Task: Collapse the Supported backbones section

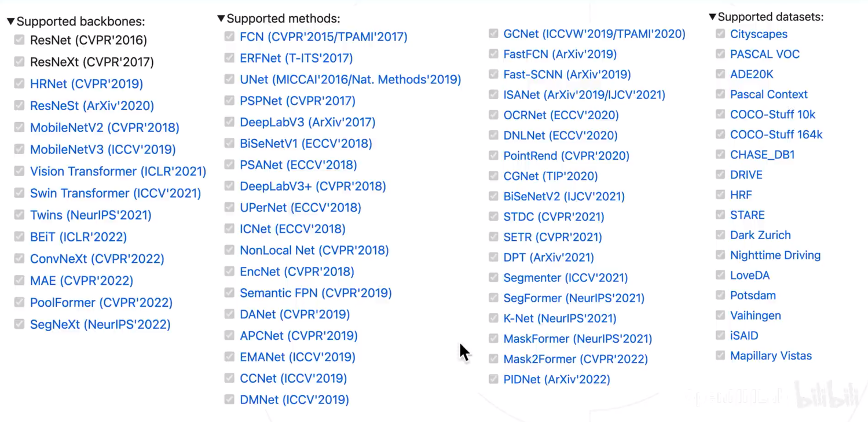Action: (x=10, y=21)
